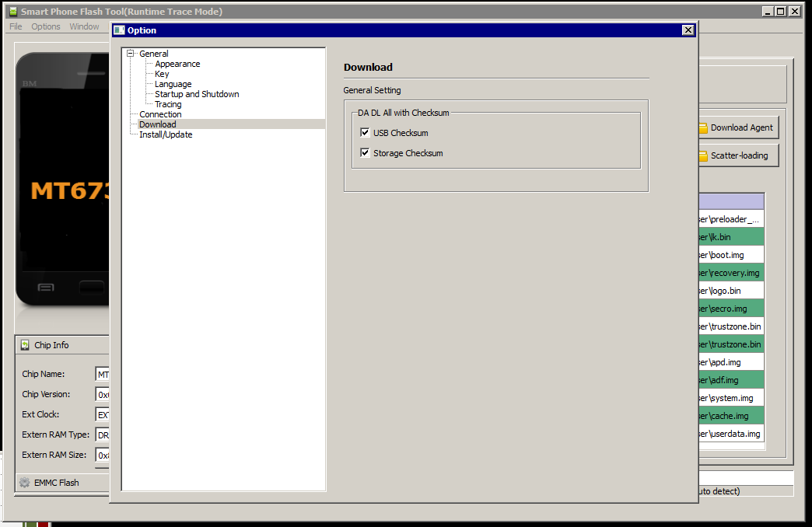This screenshot has height=527, width=812.
Task: Close the Option dialog
Action: click(688, 30)
